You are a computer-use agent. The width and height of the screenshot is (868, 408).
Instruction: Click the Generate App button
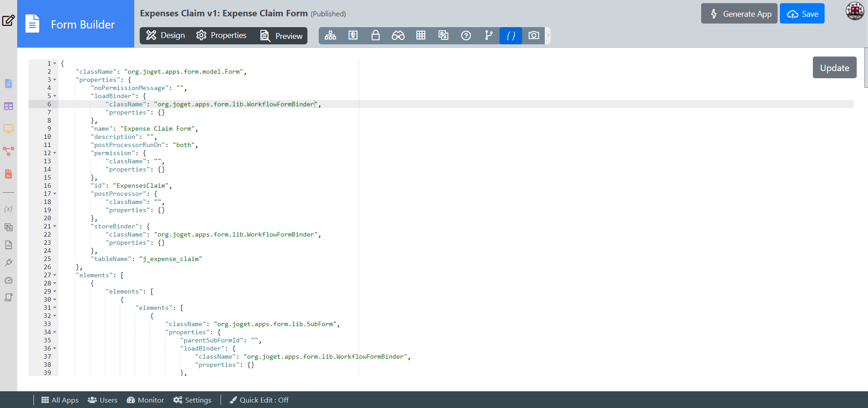tap(739, 14)
